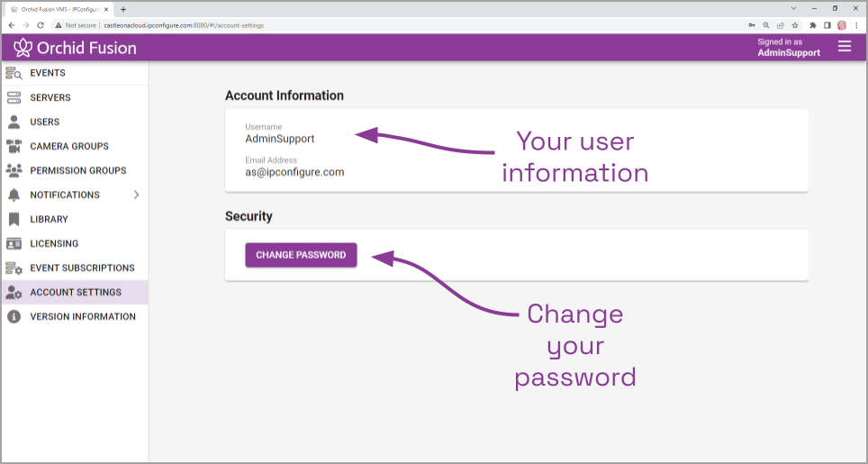The width and height of the screenshot is (868, 464).
Task: Click the AdminSupport signed-in label
Action: click(x=789, y=52)
